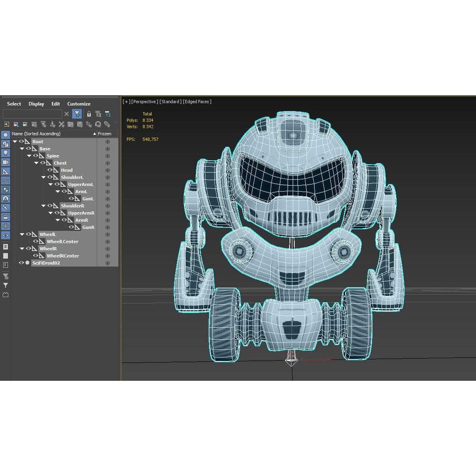Open the Edit menu
476x476 pixels.
coord(56,104)
